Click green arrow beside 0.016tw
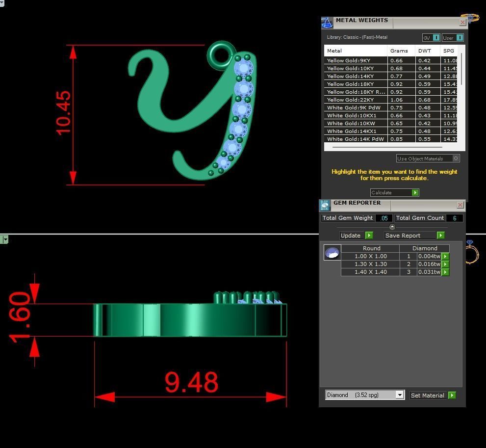 pyautogui.click(x=445, y=264)
